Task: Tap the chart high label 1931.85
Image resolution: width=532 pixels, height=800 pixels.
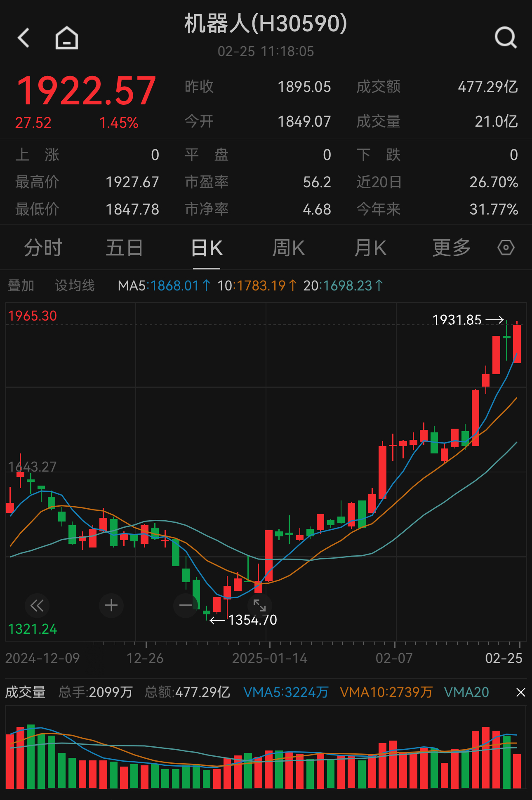Action: pyautogui.click(x=457, y=320)
